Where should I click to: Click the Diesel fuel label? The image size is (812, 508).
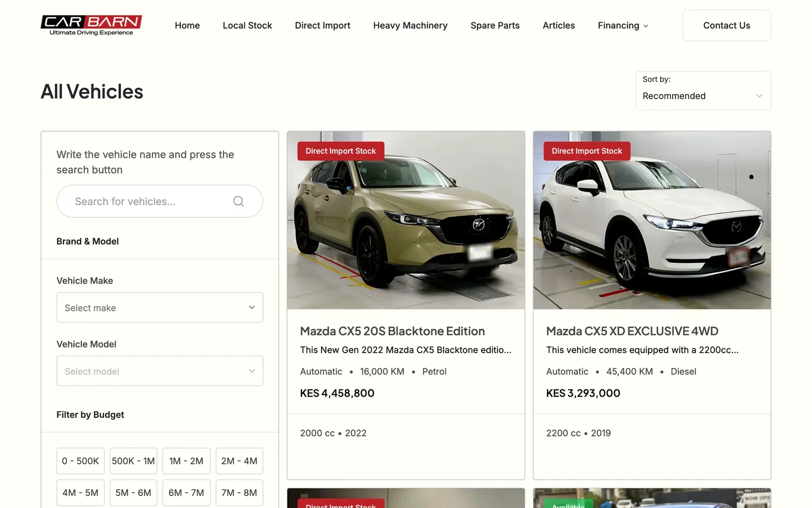[683, 371]
